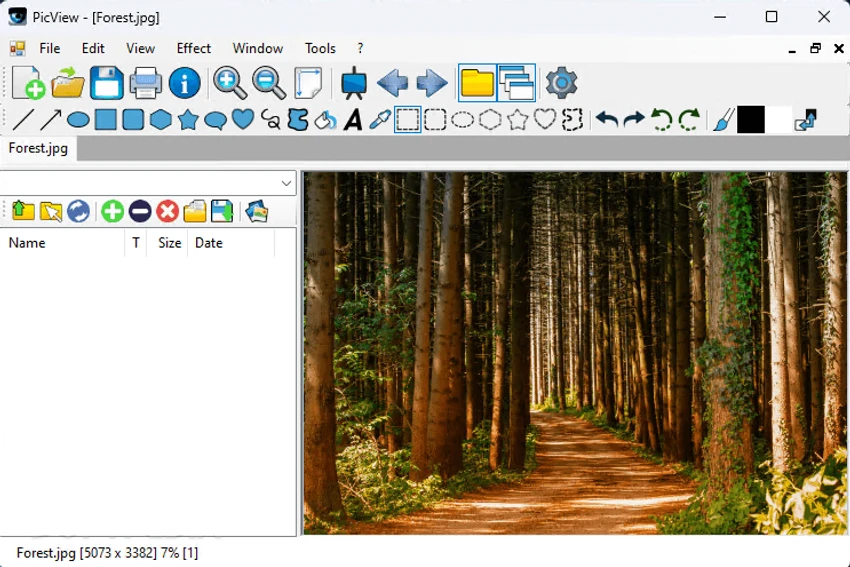Show image info via the blue i icon

tap(184, 83)
